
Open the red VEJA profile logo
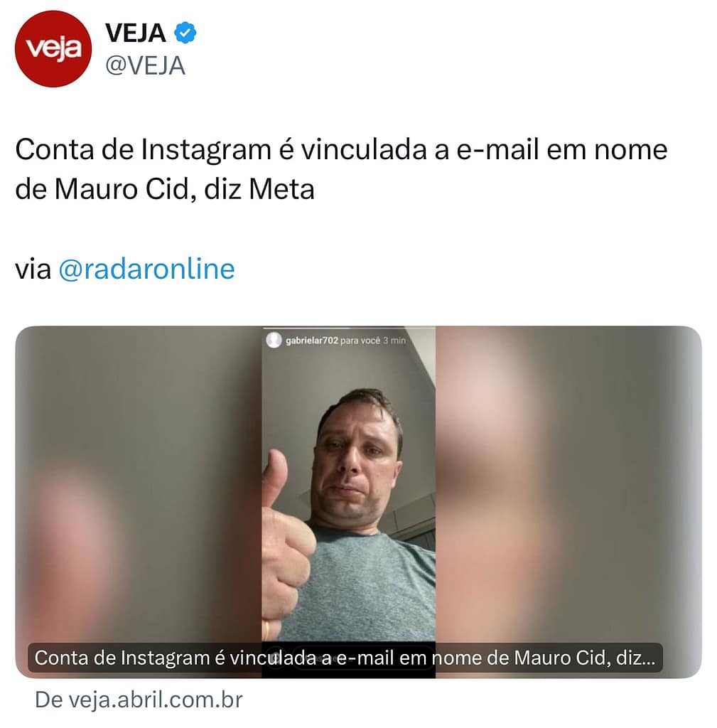53,49
